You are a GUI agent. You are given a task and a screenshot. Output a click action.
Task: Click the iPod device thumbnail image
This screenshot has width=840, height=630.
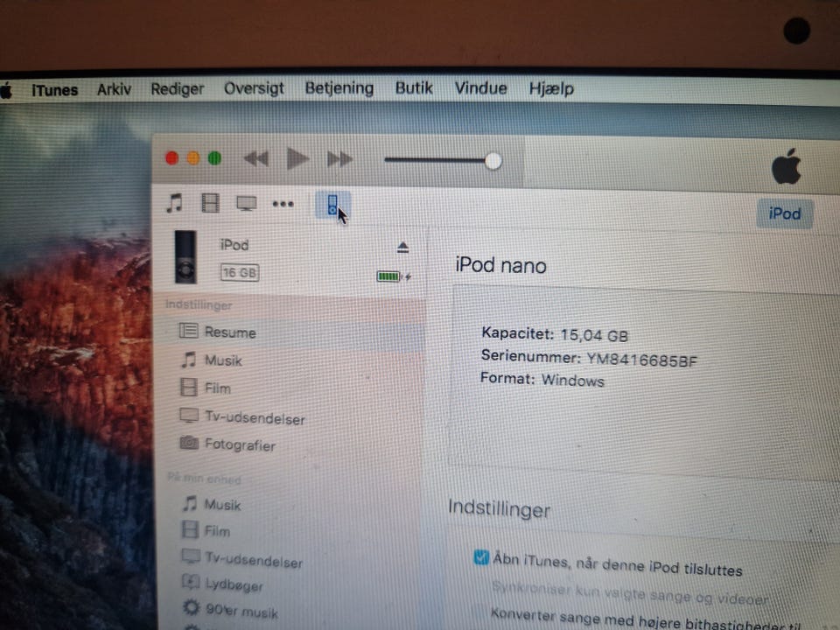(185, 256)
